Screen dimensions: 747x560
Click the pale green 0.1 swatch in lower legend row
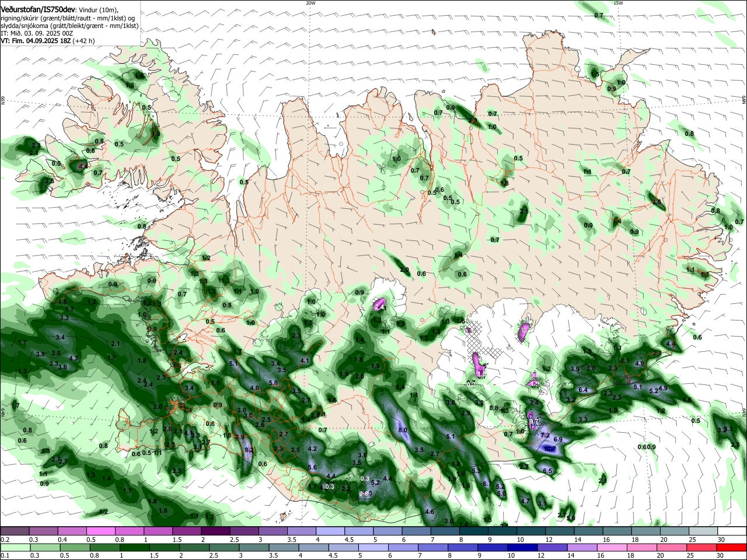pyautogui.click(x=15, y=547)
